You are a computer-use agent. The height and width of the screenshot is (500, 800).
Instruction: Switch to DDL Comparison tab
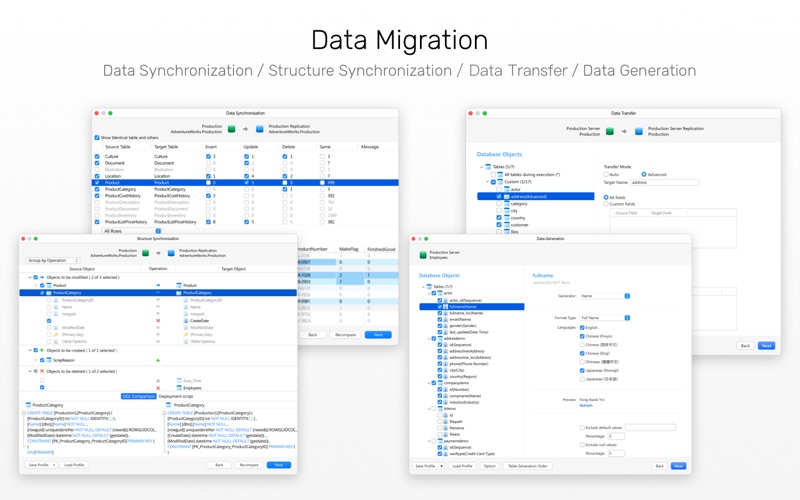(138, 396)
